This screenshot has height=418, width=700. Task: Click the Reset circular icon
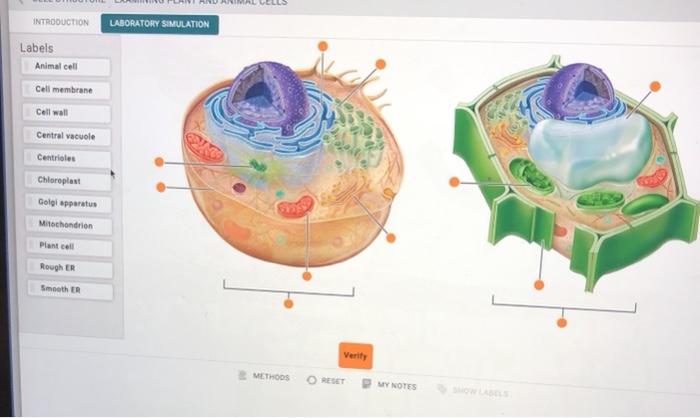[x=312, y=380]
